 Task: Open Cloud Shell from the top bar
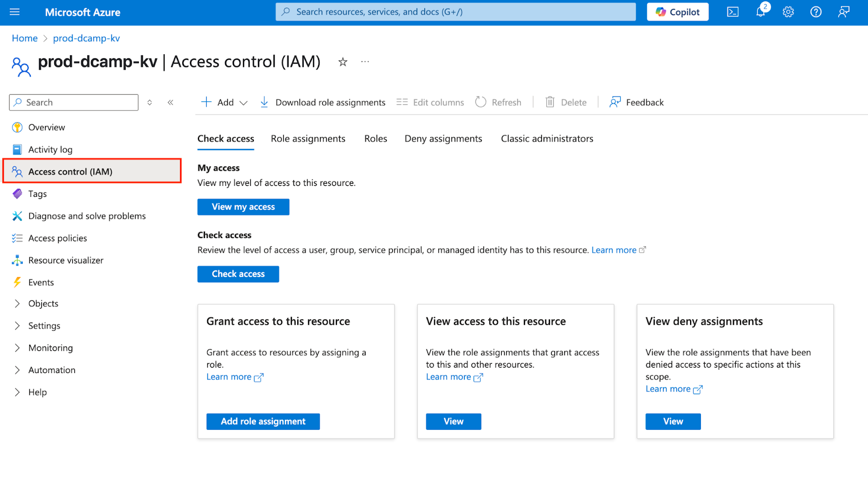(732, 12)
